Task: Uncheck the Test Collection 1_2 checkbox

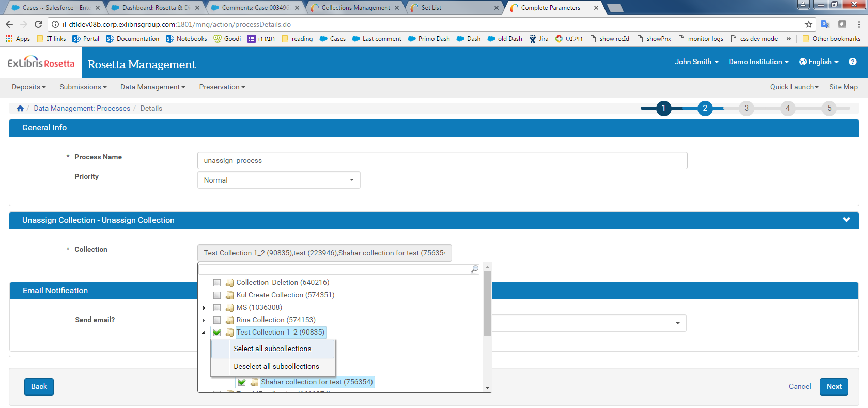Action: point(217,333)
